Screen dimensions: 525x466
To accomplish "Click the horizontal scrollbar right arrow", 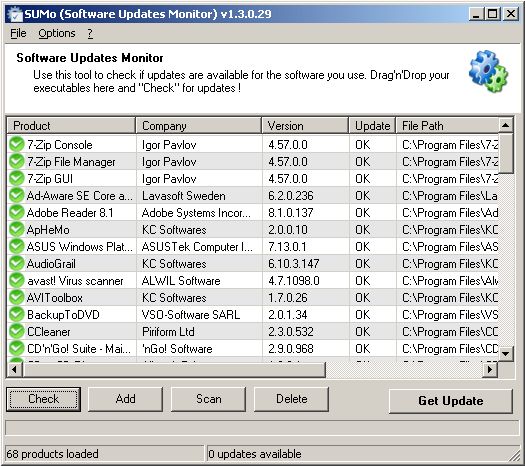I will pyautogui.click(x=490, y=370).
